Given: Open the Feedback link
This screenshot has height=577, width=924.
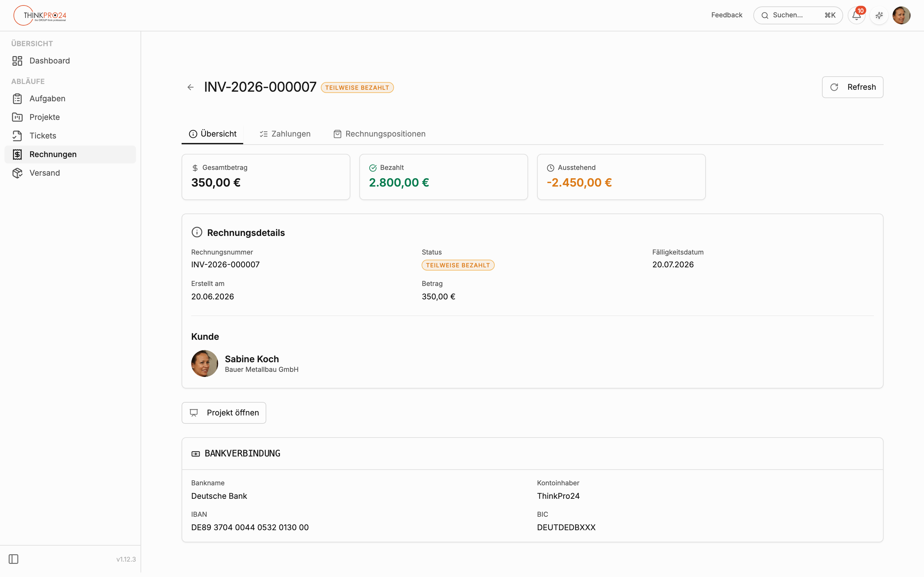Looking at the screenshot, I should [727, 15].
